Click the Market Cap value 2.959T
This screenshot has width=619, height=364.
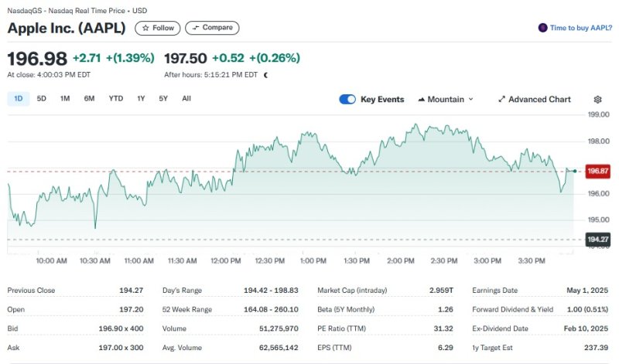(x=441, y=291)
